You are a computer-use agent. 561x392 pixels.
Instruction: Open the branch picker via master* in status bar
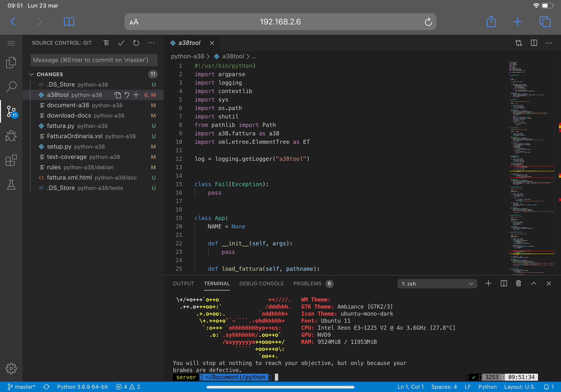(22, 387)
